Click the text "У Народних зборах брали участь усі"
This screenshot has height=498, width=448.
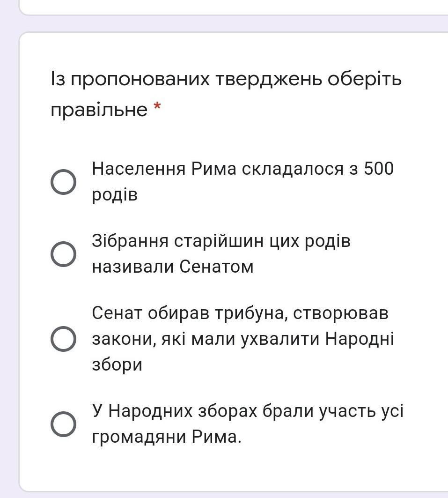click(247, 411)
